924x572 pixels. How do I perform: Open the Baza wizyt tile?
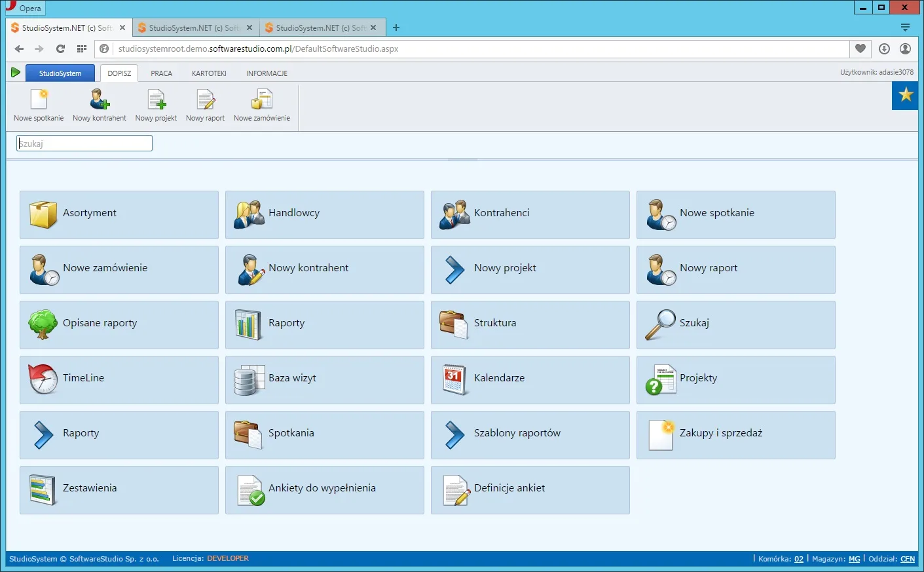pos(325,380)
